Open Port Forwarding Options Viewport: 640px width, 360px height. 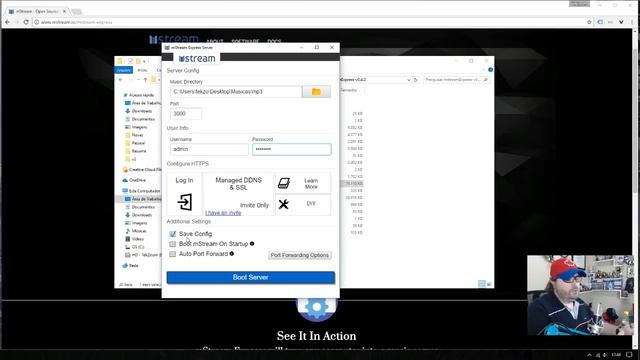pyautogui.click(x=300, y=255)
